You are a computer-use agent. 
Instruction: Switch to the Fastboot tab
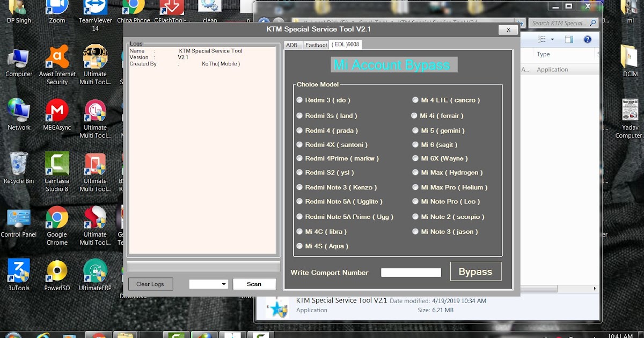click(316, 45)
